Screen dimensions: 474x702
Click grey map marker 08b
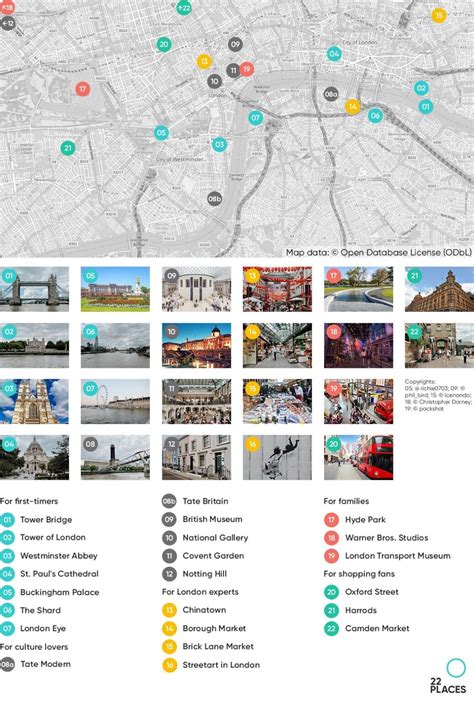point(215,199)
